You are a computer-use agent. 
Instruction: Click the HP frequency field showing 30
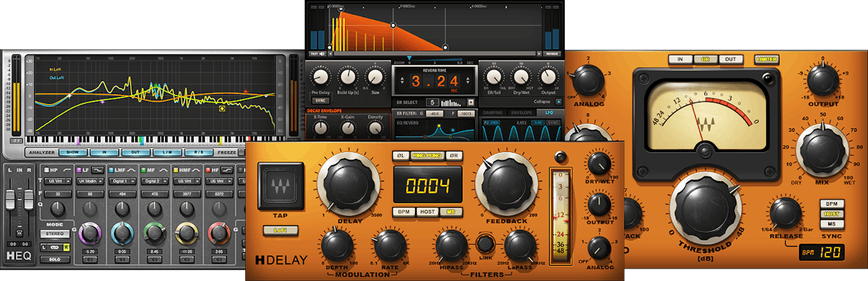(x=58, y=195)
